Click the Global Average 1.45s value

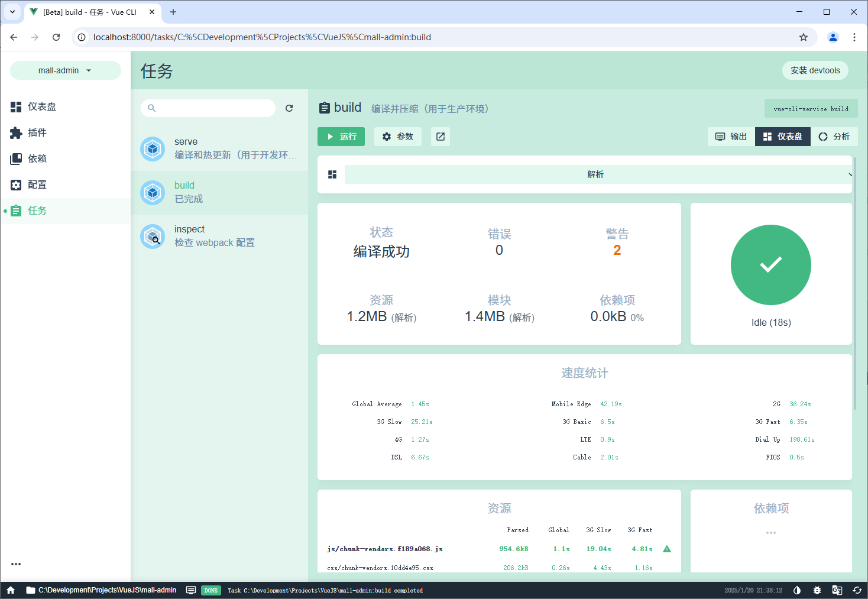click(x=420, y=404)
